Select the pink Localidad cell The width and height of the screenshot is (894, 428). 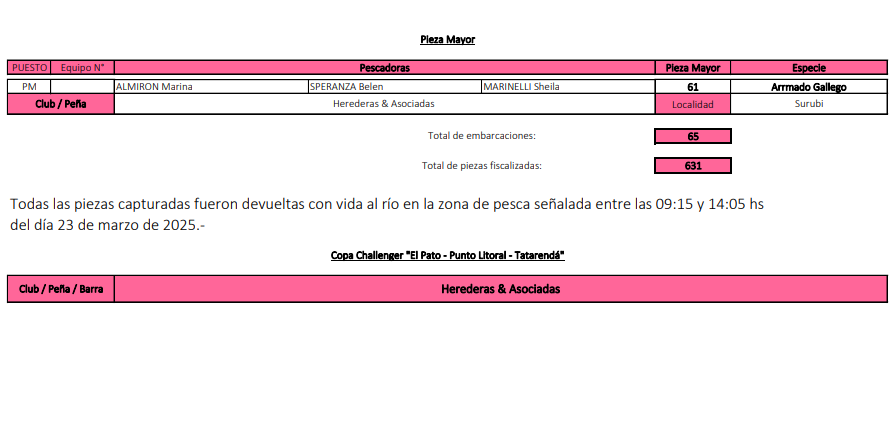pos(693,104)
